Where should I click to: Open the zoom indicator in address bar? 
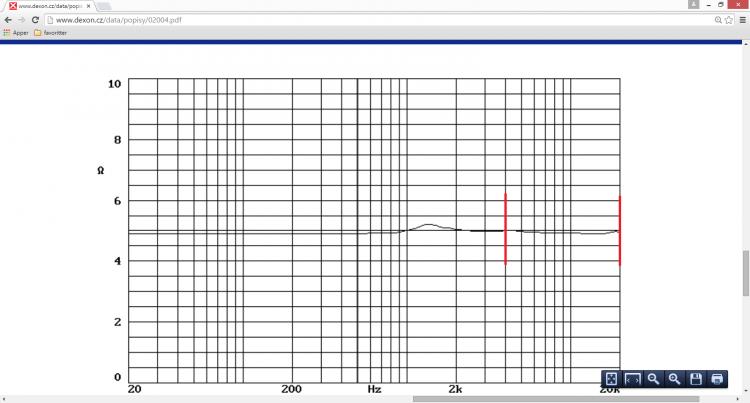pos(718,20)
